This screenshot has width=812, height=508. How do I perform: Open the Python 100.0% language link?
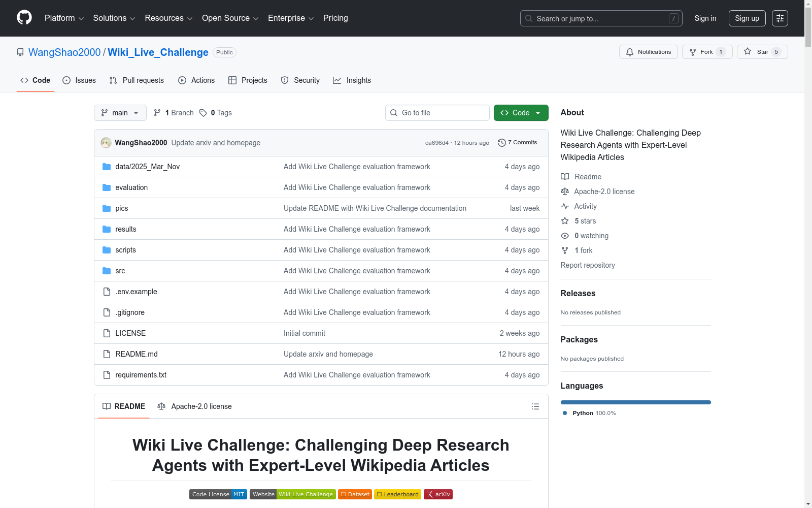click(x=589, y=413)
